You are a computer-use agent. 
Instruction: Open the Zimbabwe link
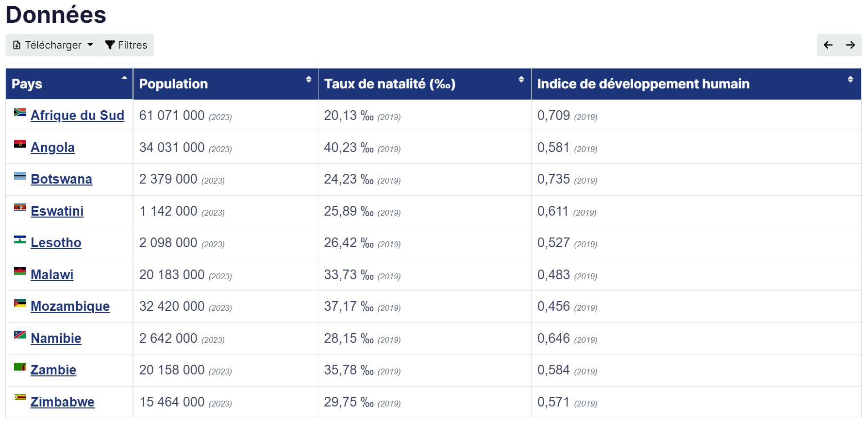point(62,402)
